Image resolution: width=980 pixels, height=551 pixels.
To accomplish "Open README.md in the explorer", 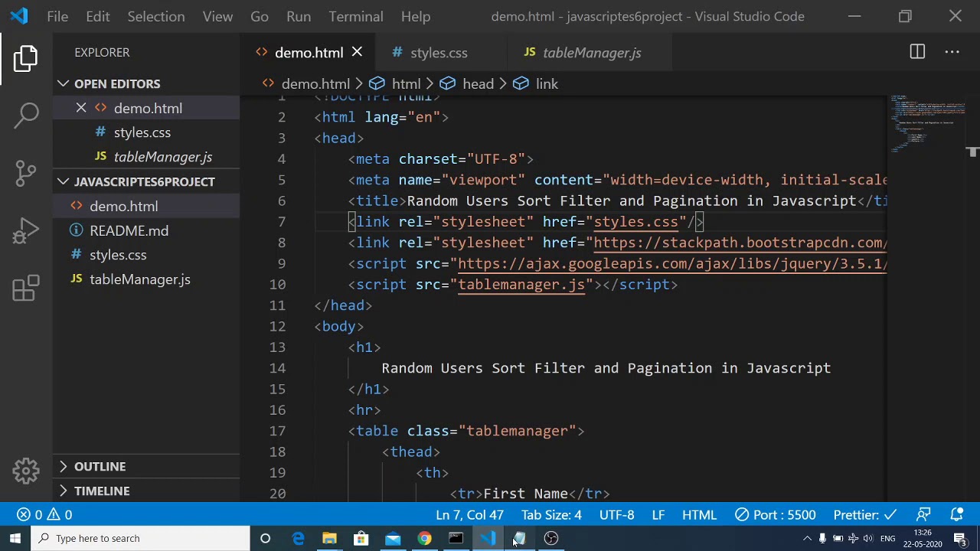I will pos(129,230).
